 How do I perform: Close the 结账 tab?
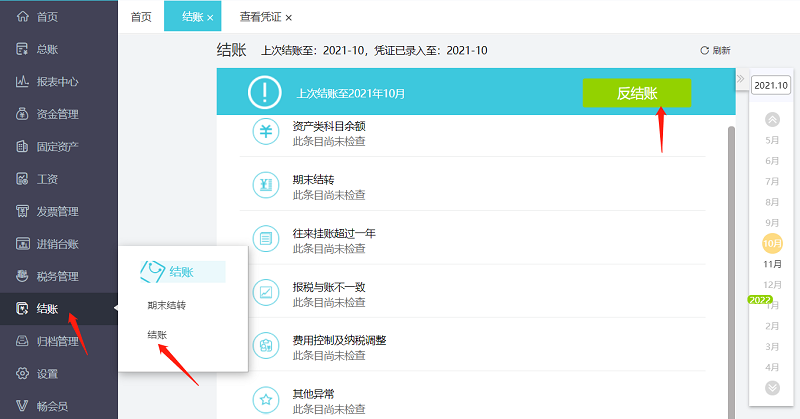point(210,18)
